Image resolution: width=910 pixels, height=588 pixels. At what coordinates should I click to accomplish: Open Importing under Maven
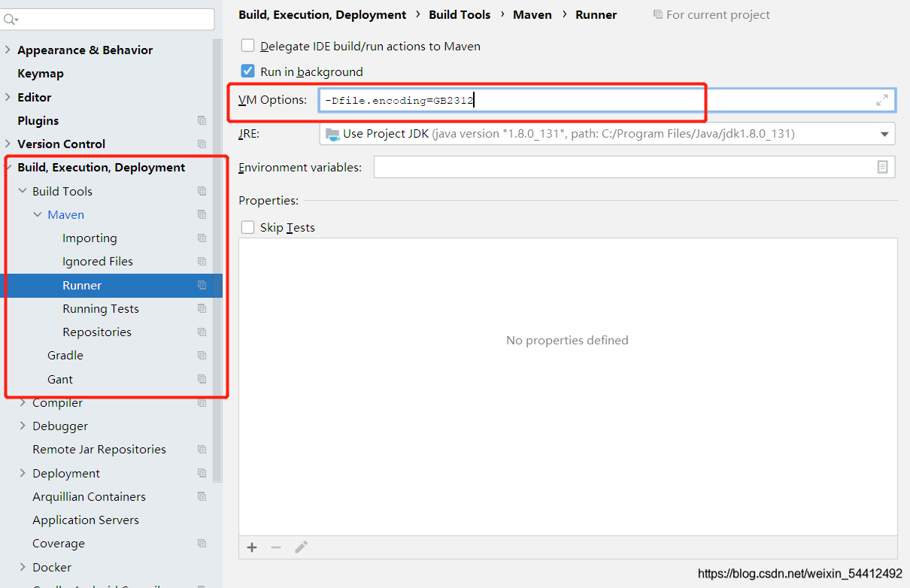[89, 238]
